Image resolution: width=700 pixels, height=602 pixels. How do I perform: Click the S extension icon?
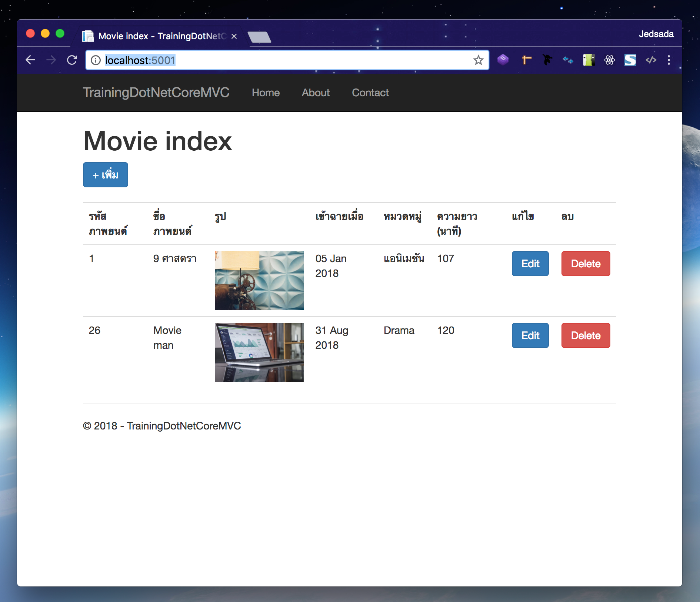pos(630,60)
